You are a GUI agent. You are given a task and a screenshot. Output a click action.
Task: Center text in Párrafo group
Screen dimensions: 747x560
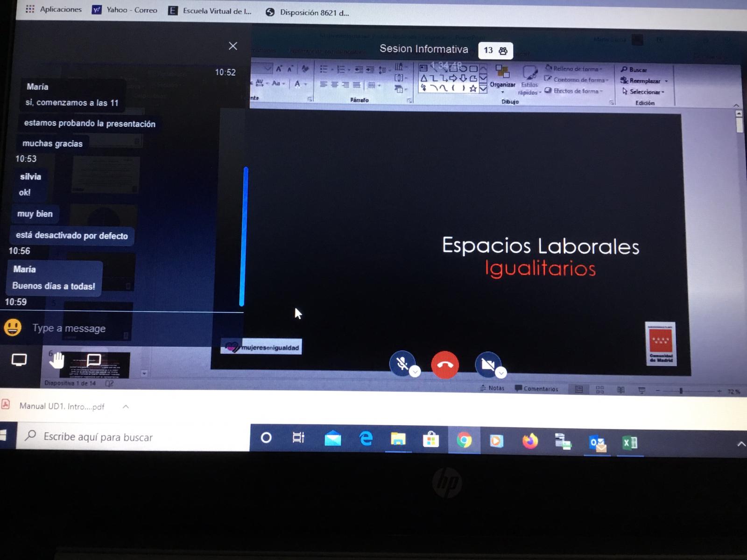click(335, 84)
